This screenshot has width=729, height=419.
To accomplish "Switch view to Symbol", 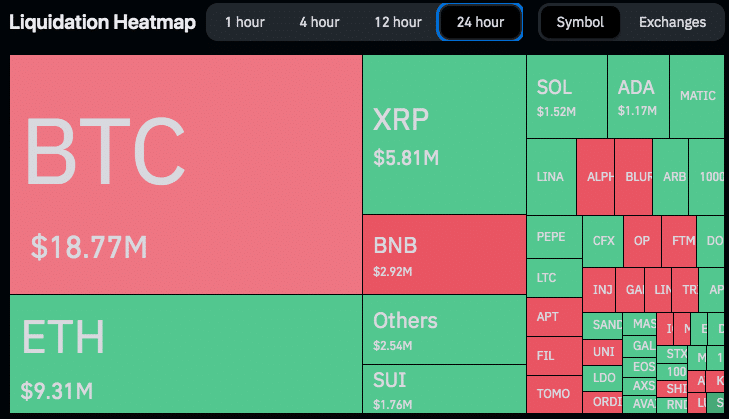I will point(580,22).
